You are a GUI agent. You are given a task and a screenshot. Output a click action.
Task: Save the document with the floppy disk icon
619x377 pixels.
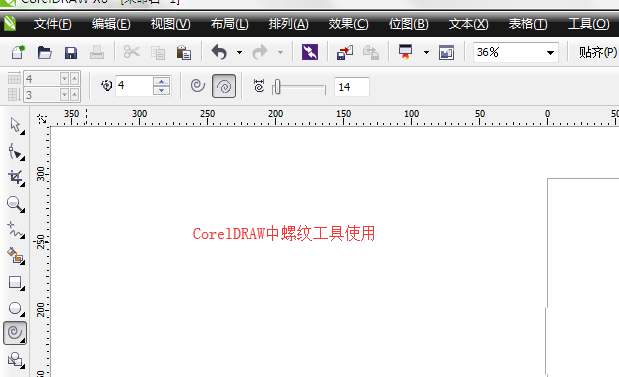[x=71, y=53]
